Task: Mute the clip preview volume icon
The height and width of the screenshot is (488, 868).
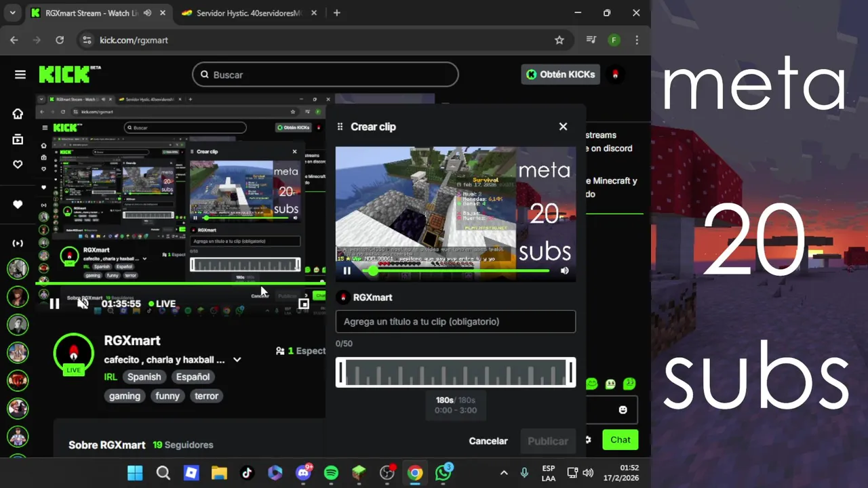Action: 564,270
